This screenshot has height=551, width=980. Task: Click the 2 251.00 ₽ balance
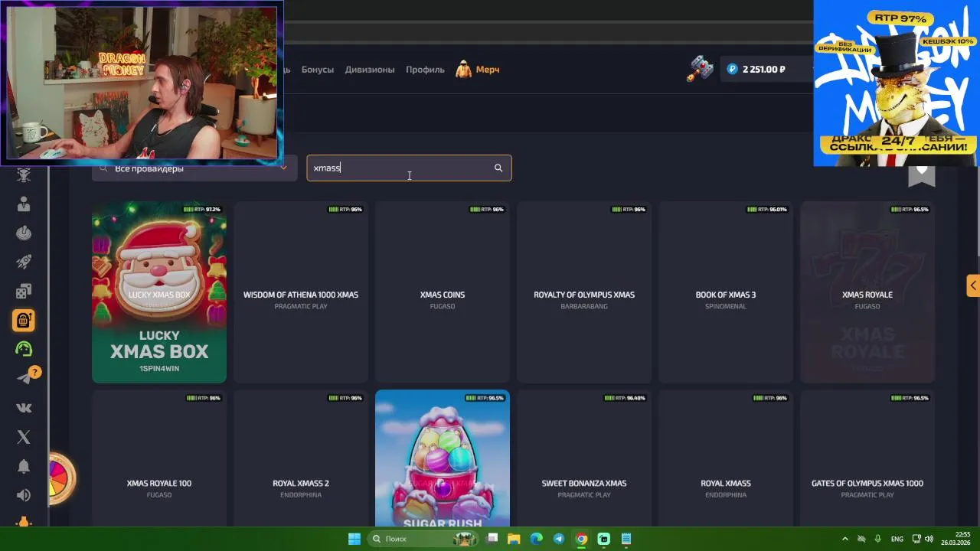tap(764, 70)
